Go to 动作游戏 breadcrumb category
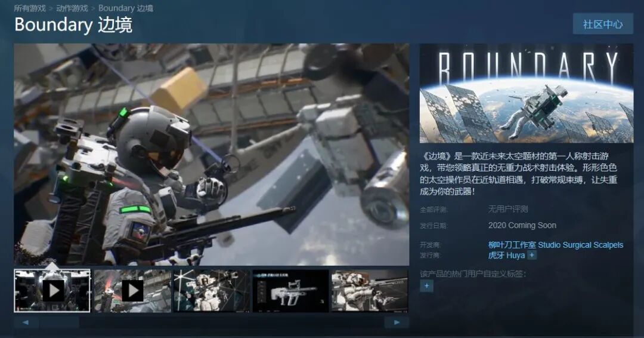Screen dimensions: 644x338 click(x=72, y=8)
